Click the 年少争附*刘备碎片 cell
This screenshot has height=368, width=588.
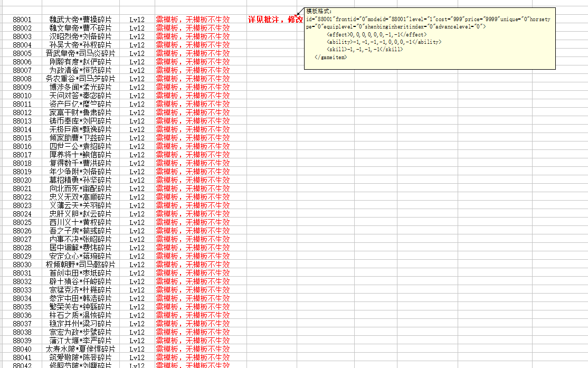point(80,172)
